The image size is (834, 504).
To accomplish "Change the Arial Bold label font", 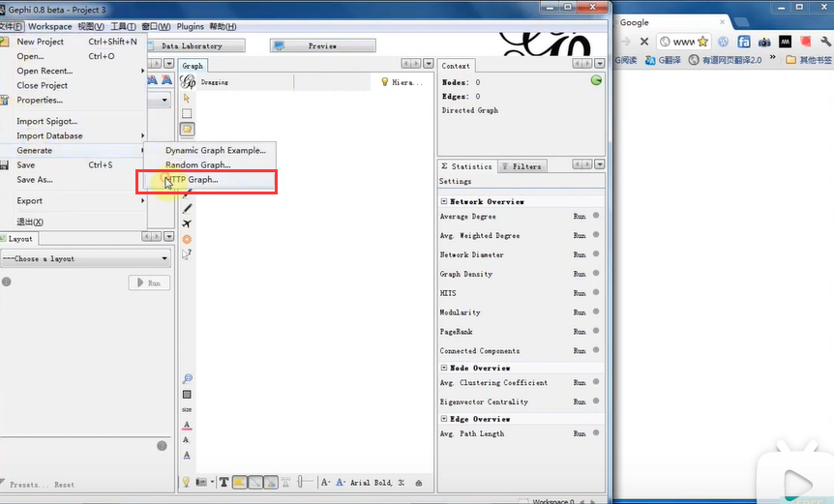I will 377,483.
